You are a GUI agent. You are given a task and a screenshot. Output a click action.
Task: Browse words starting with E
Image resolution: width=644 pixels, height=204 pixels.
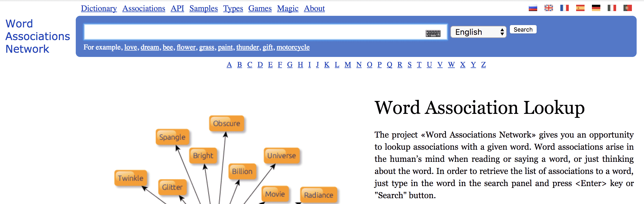pyautogui.click(x=270, y=65)
